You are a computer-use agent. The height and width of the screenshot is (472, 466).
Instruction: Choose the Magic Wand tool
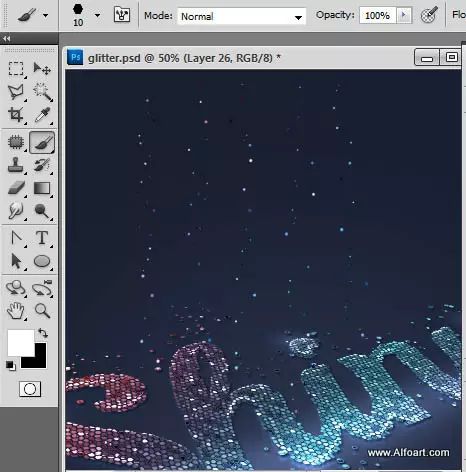(42, 92)
